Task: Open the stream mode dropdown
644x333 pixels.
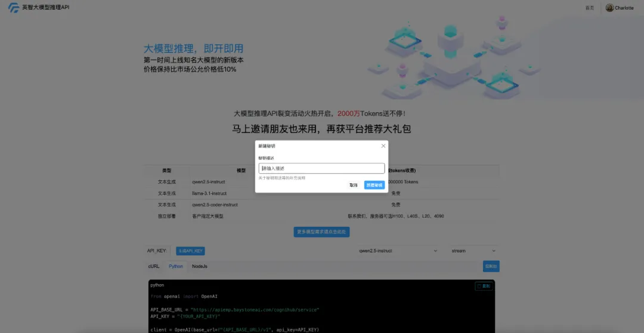Action: pyautogui.click(x=473, y=251)
